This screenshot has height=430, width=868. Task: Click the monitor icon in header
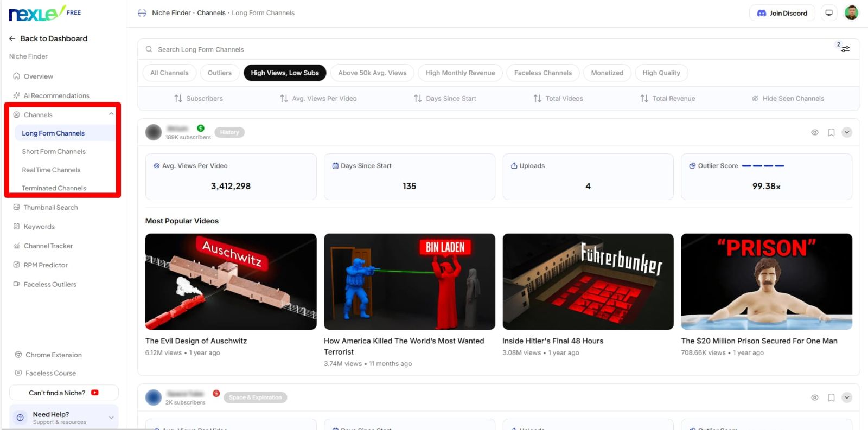click(x=828, y=13)
